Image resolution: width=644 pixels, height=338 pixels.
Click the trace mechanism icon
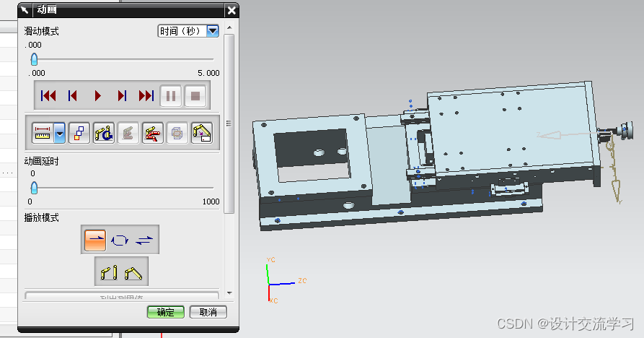(x=104, y=133)
